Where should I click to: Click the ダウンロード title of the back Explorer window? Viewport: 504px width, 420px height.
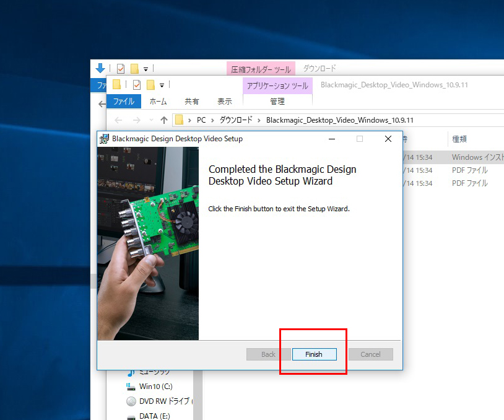319,68
